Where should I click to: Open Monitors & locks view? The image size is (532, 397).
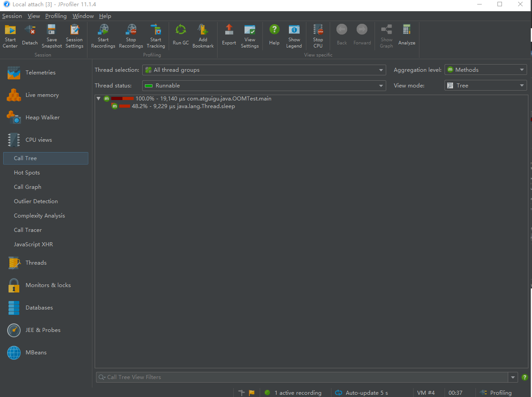coord(48,285)
